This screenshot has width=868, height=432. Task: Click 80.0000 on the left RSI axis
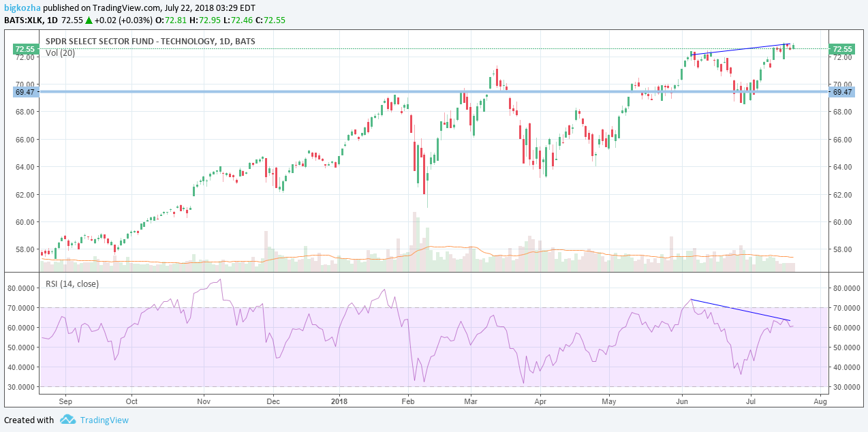point(21,288)
